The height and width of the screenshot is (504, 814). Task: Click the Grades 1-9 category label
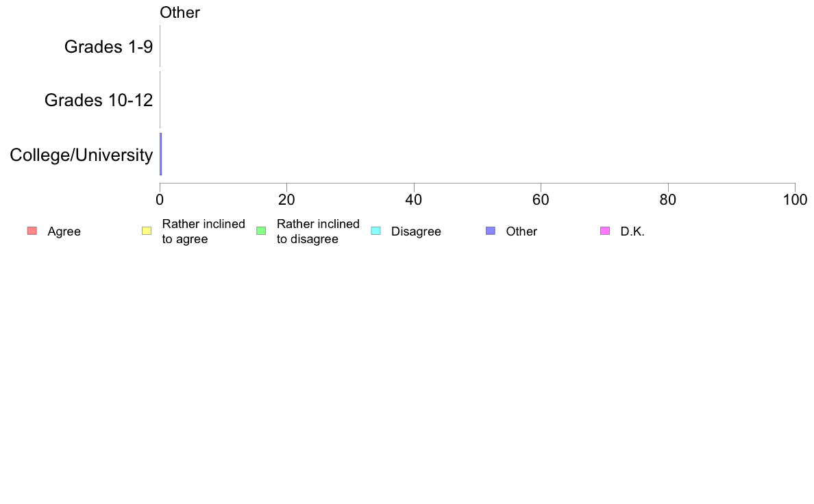click(108, 47)
